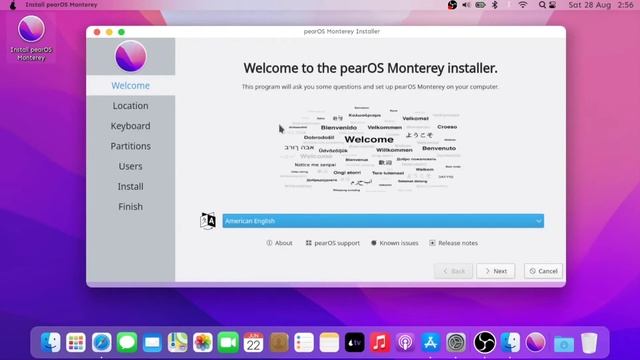Open Music from the dock
Image resolution: width=640 pixels, height=360 pixels.
tap(380, 342)
